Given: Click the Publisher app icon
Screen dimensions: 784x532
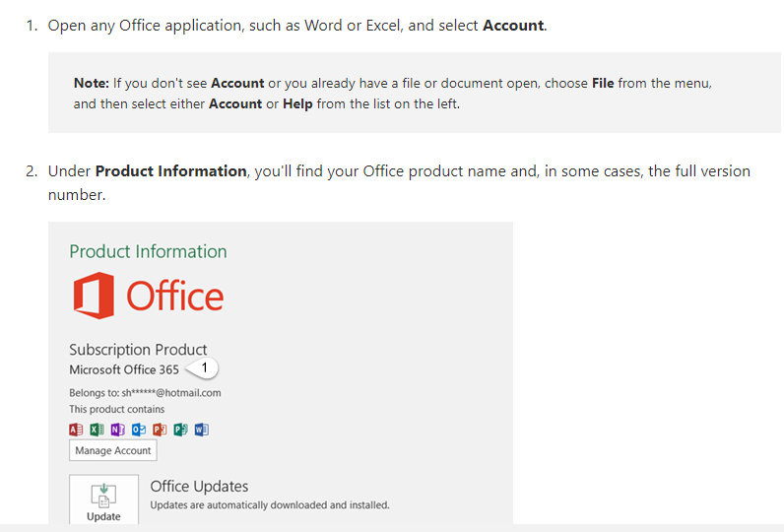Looking at the screenshot, I should pyautogui.click(x=180, y=430).
